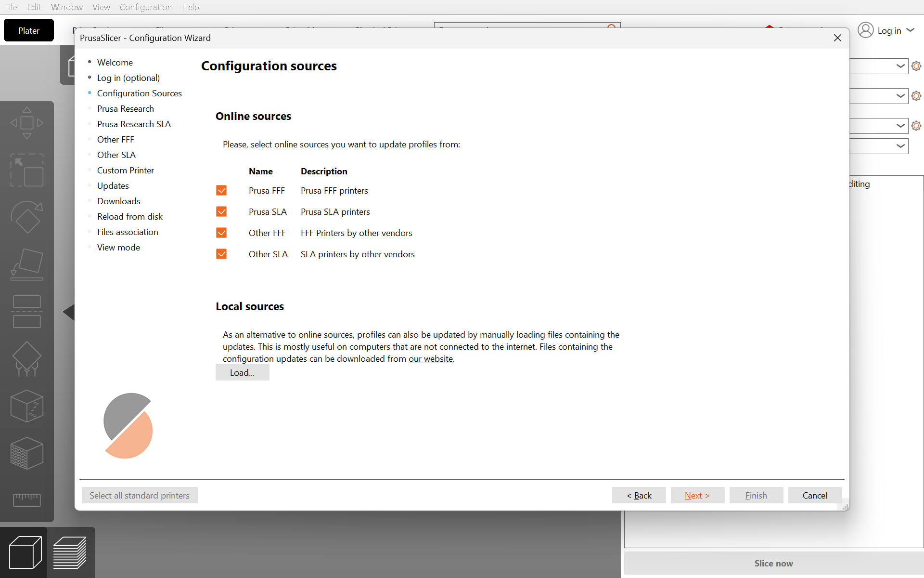Viewport: 924px width, 578px height.
Task: Click 'FFF Printers by other vendors' text
Action: tap(357, 233)
